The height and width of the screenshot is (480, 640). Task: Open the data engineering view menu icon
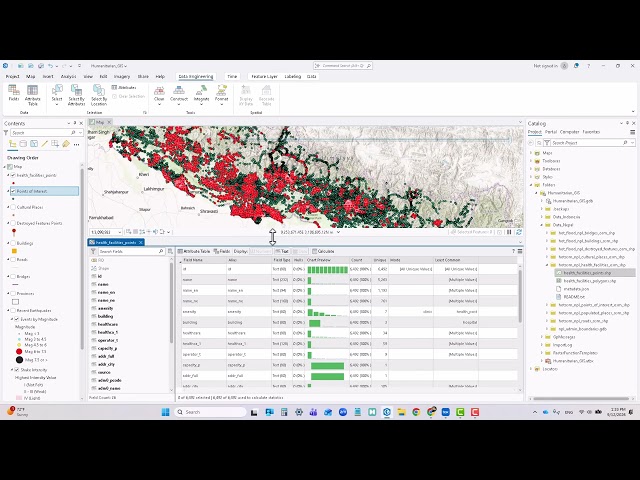point(520,251)
